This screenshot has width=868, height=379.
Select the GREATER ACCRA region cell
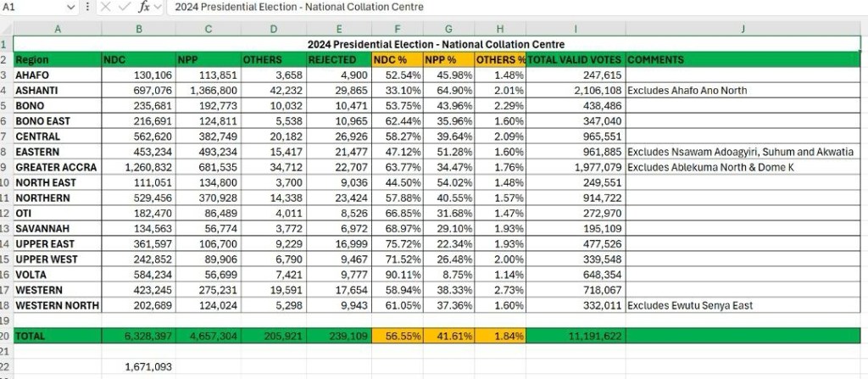point(57,167)
